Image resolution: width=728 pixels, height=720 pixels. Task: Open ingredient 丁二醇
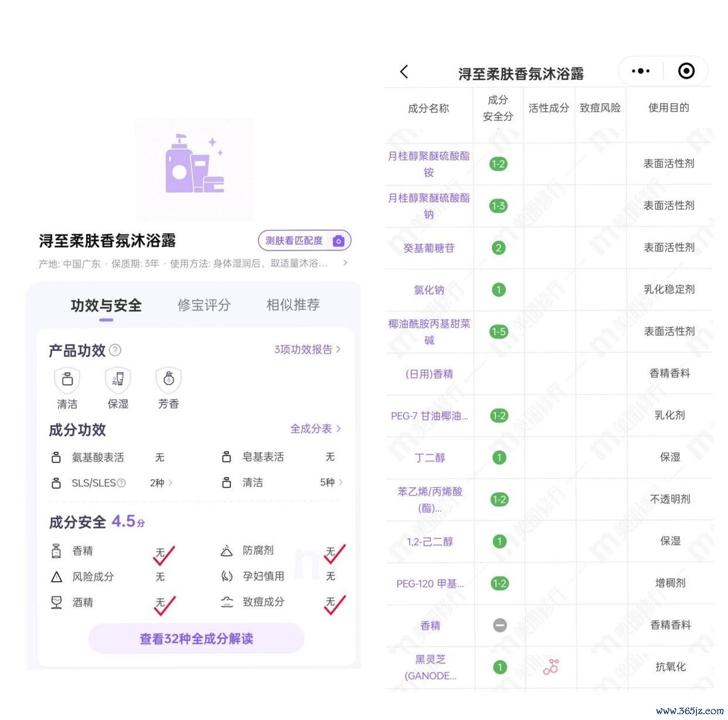coord(430,458)
